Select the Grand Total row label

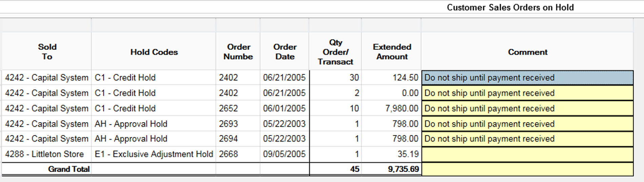pos(69,169)
